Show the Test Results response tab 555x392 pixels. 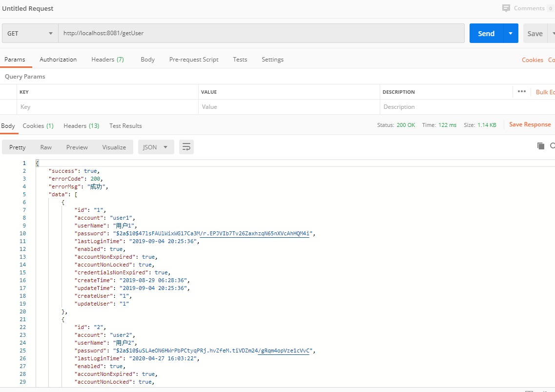pos(125,126)
